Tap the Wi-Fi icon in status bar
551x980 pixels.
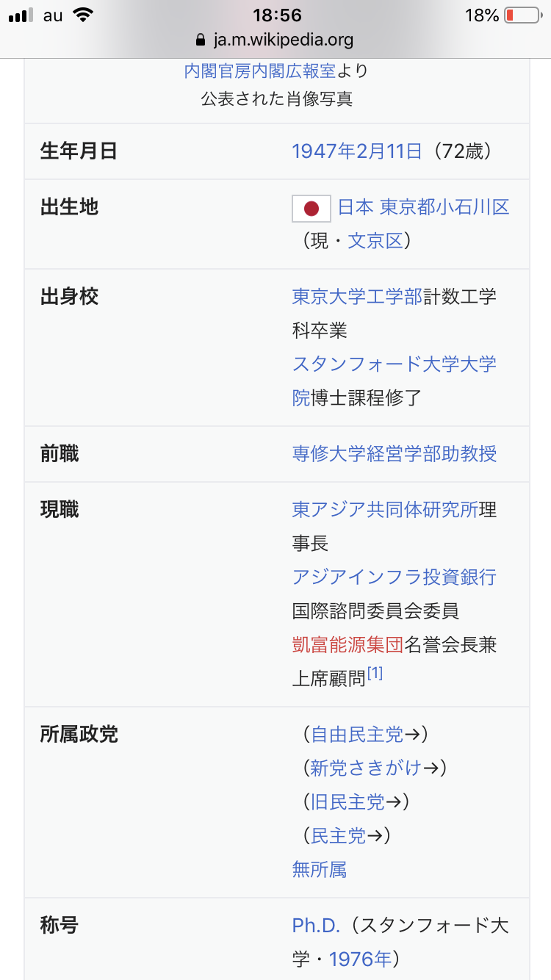point(84,15)
